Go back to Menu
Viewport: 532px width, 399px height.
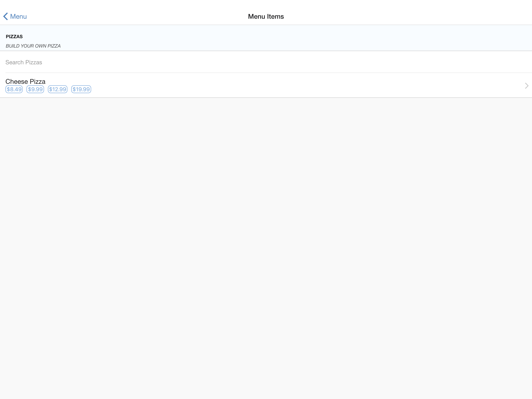[15, 16]
